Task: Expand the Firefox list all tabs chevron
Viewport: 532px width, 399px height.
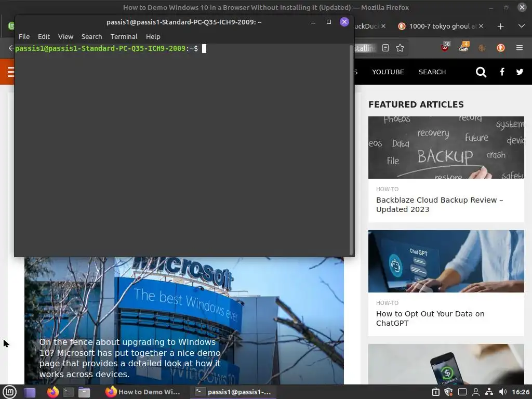Action: 522,26
